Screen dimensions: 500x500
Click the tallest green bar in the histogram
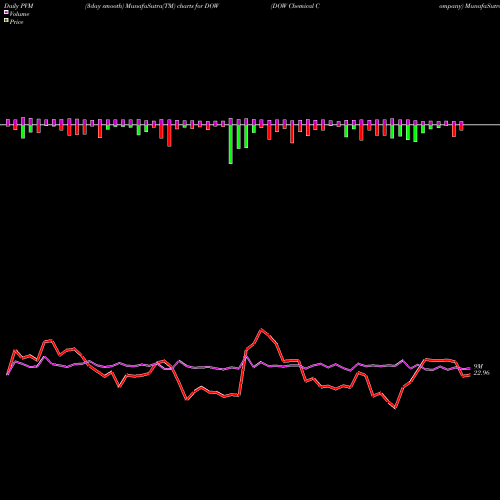pyautogui.click(x=231, y=144)
